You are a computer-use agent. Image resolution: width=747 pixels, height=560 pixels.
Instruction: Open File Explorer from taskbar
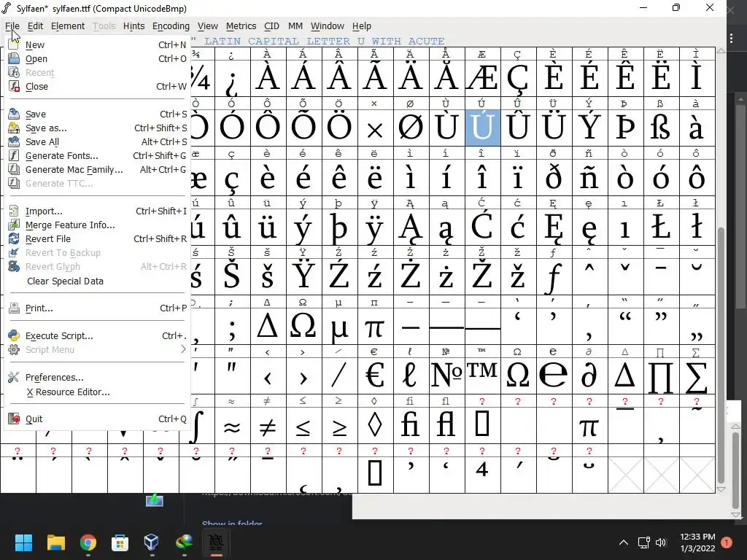tap(55, 542)
